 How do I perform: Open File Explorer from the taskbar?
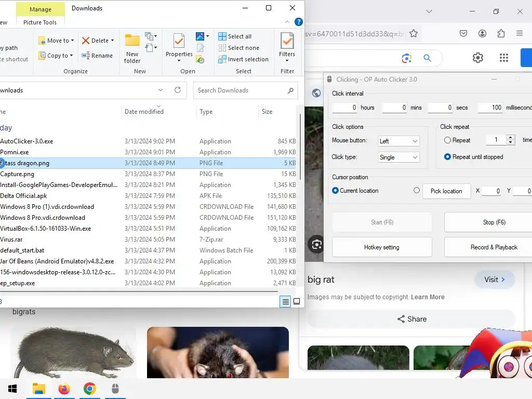click(38, 389)
